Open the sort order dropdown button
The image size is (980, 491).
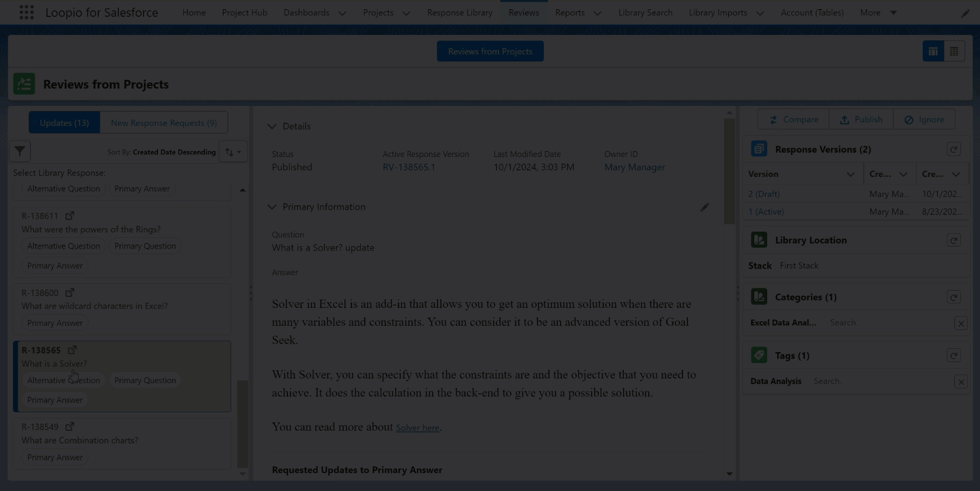point(233,152)
